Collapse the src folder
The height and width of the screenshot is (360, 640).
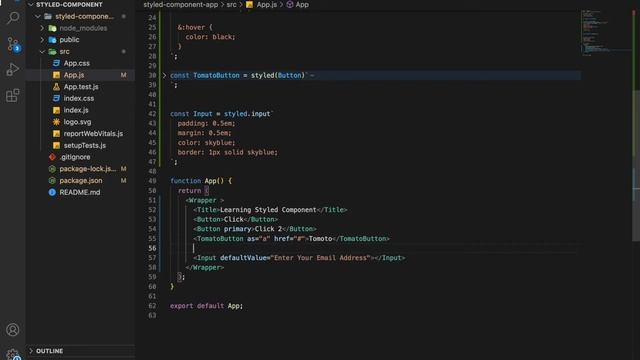(42, 51)
